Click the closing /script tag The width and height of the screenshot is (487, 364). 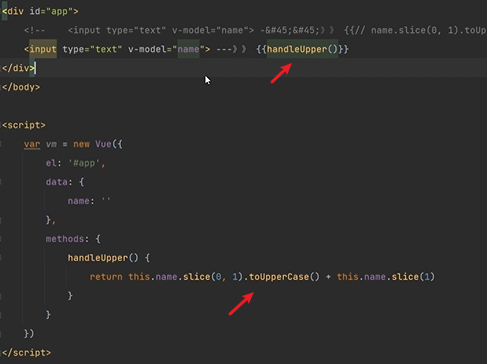click(x=27, y=353)
